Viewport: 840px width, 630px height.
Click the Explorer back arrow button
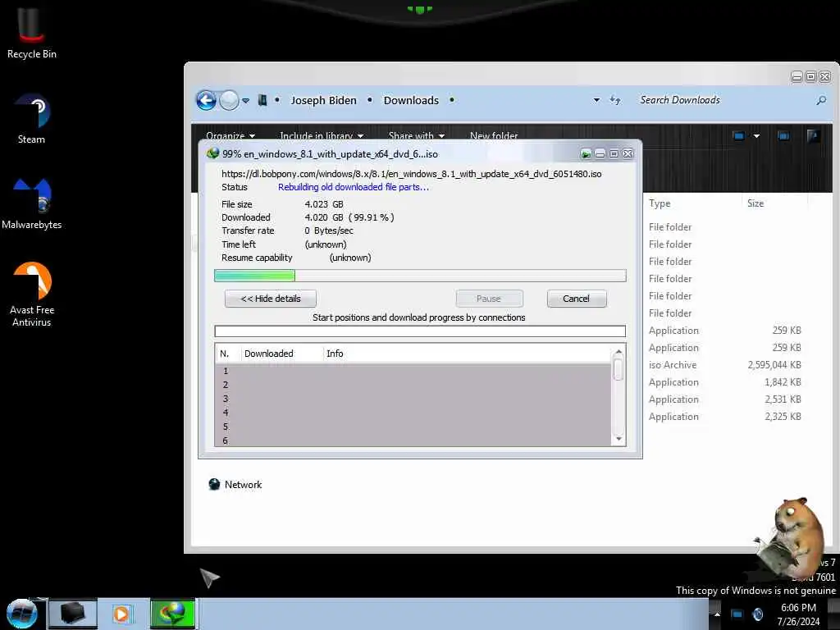[x=206, y=100]
